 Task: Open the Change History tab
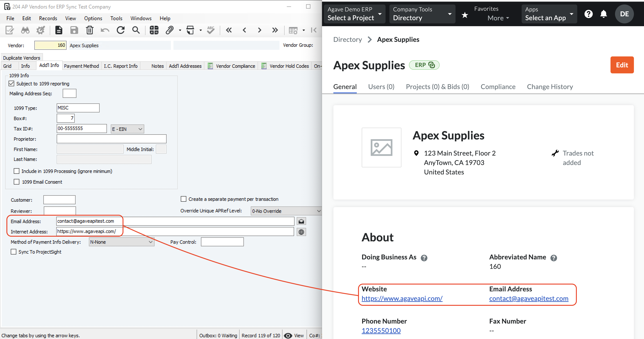coord(550,87)
